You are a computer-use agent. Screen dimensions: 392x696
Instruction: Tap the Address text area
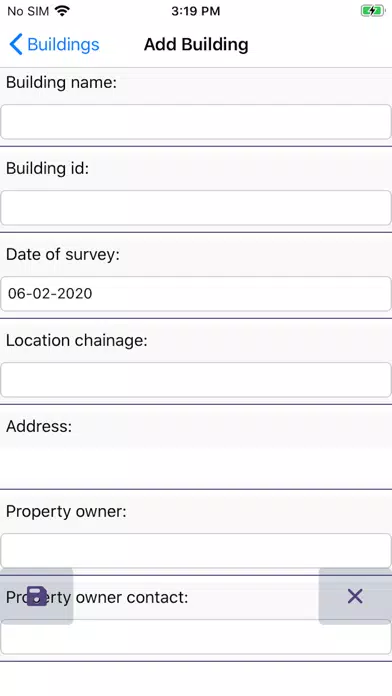(x=196, y=467)
